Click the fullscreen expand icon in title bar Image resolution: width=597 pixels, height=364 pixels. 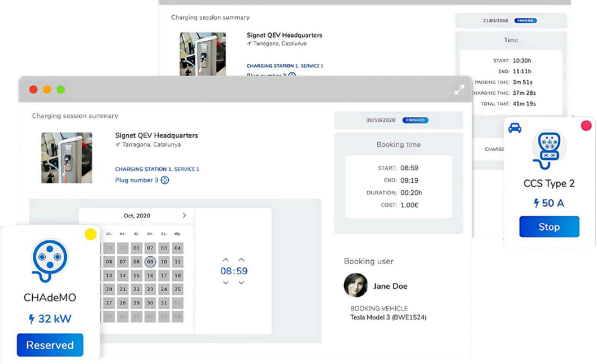(459, 90)
